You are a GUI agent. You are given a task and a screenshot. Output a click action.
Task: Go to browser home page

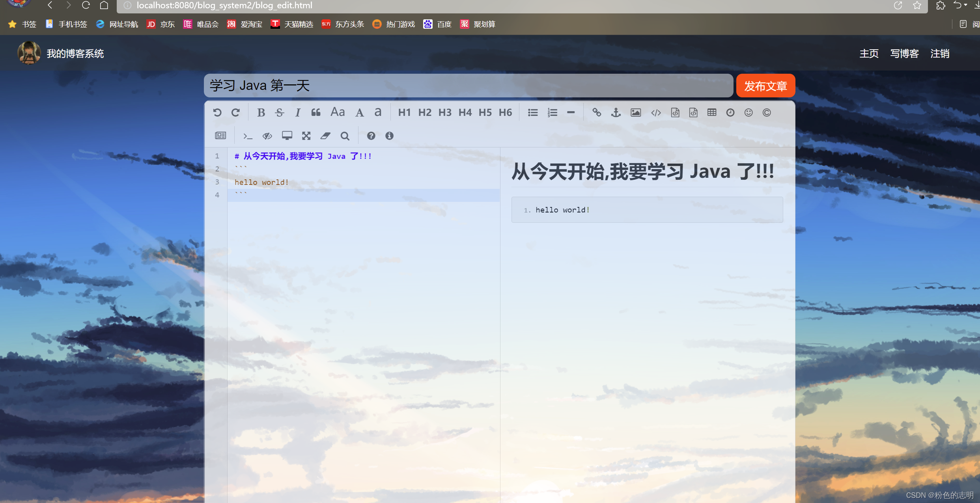click(x=104, y=5)
